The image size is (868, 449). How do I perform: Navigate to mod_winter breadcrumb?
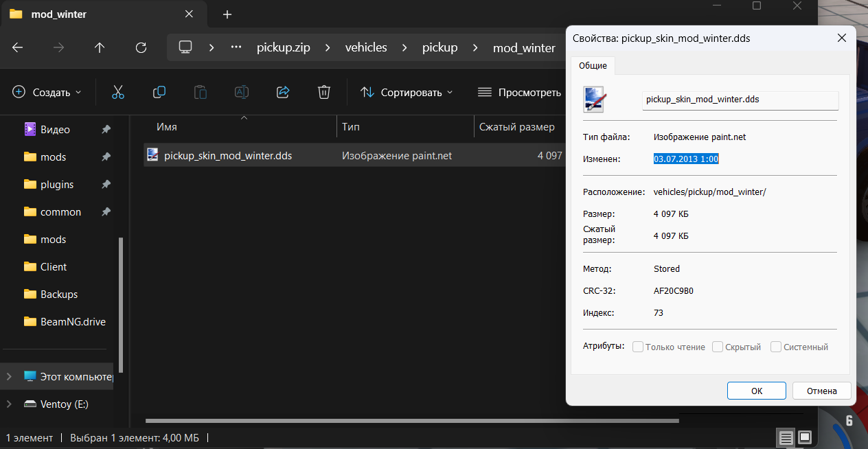[524, 47]
